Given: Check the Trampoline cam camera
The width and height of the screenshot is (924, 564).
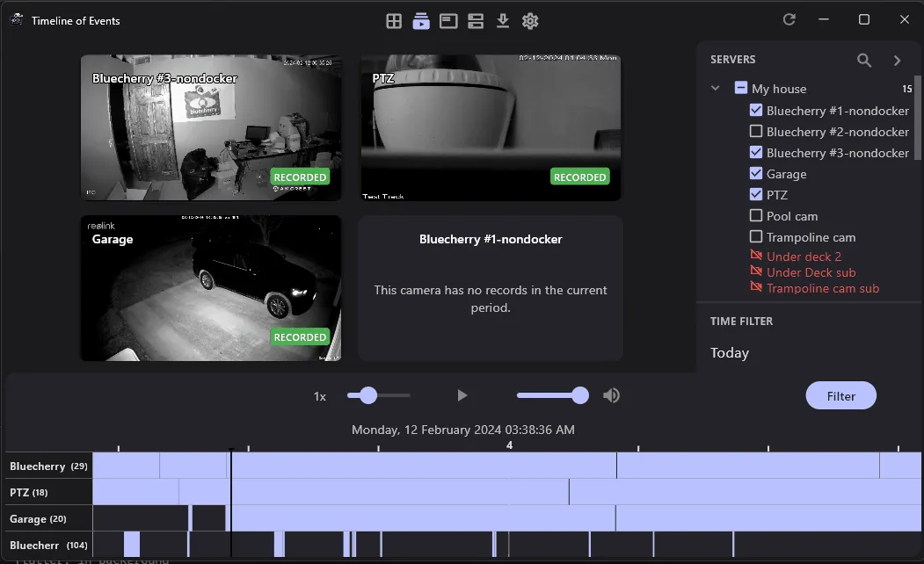Looking at the screenshot, I should tap(756, 236).
